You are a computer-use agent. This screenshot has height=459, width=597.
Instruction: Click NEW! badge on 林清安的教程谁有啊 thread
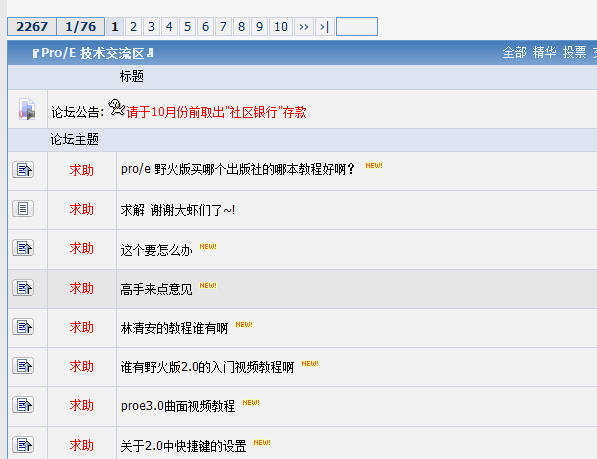tap(244, 325)
